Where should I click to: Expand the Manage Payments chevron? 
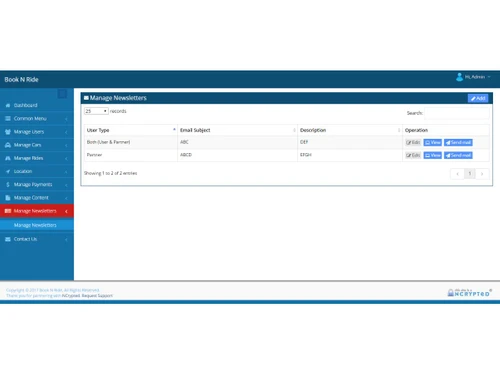[x=66, y=185]
